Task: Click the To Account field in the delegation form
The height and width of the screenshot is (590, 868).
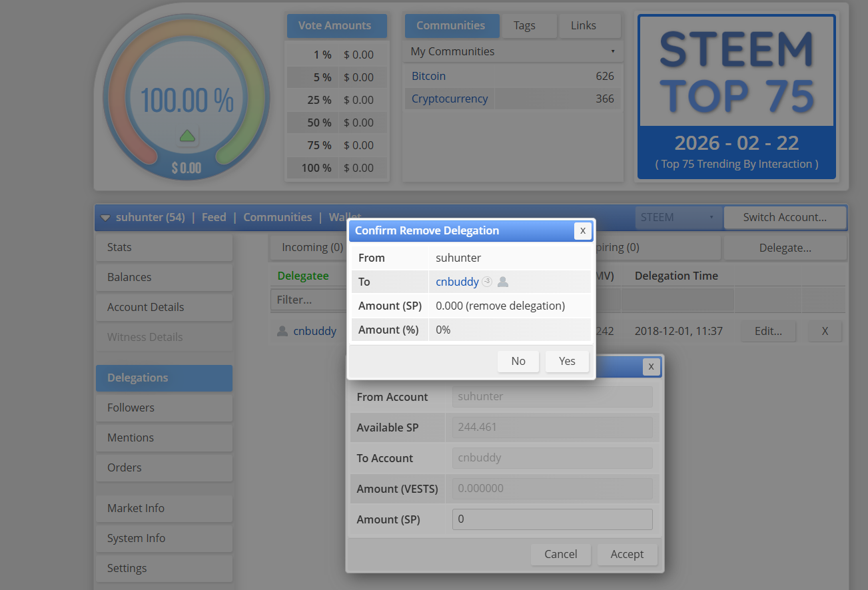Action: click(x=552, y=457)
